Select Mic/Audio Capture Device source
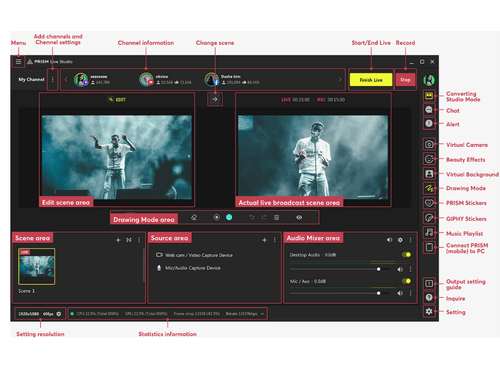Screen dimensions: 500x375 tap(189, 268)
